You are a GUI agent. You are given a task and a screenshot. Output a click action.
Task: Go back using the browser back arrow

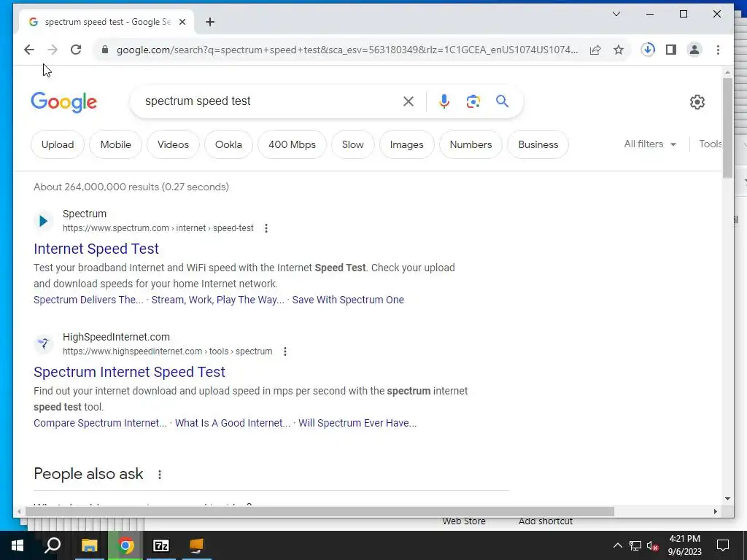(29, 50)
